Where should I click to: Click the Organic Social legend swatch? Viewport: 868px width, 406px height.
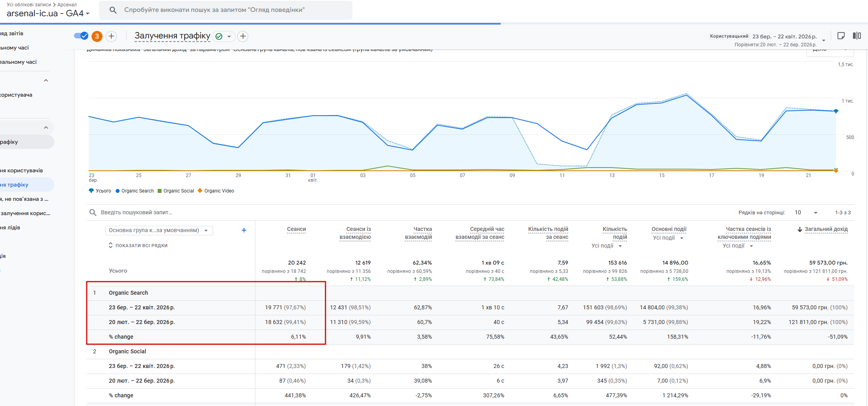[x=160, y=191]
